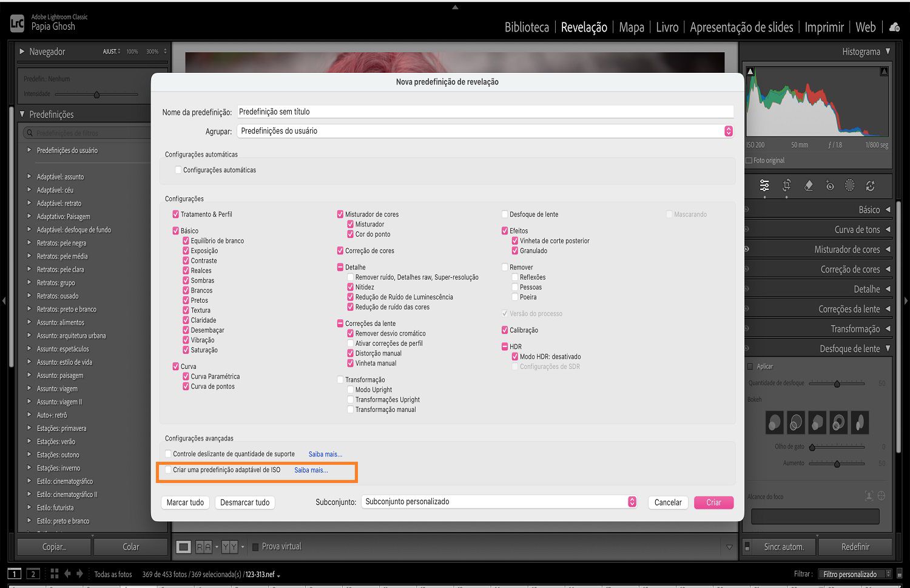Toggle the highlight clipping indicator in the histogram
This screenshot has height=588, width=910.
tap(884, 72)
